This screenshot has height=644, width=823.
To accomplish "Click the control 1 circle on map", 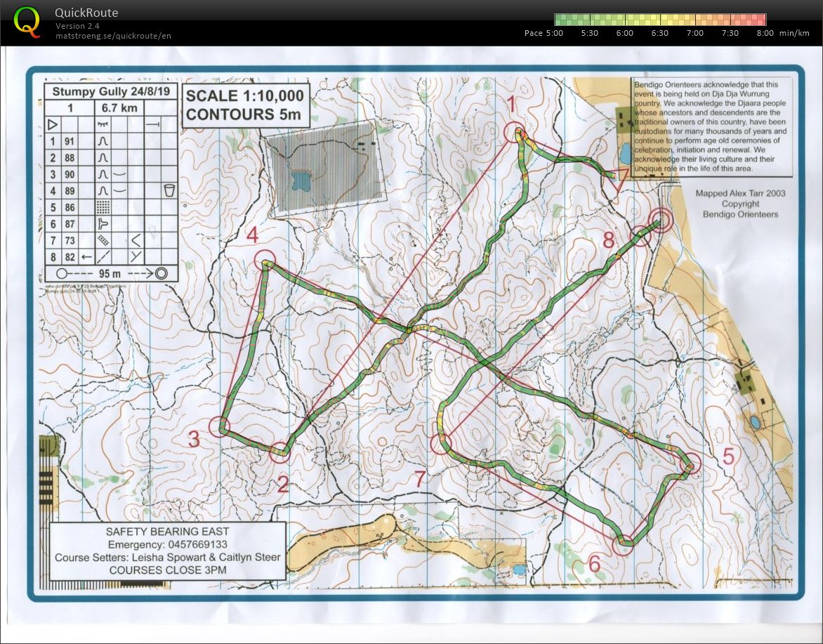I will (517, 132).
